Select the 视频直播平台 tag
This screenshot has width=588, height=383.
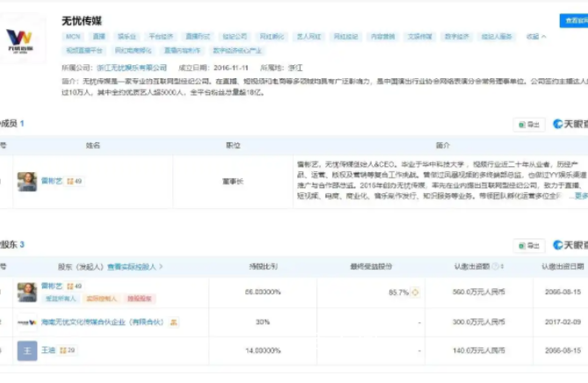click(84, 50)
